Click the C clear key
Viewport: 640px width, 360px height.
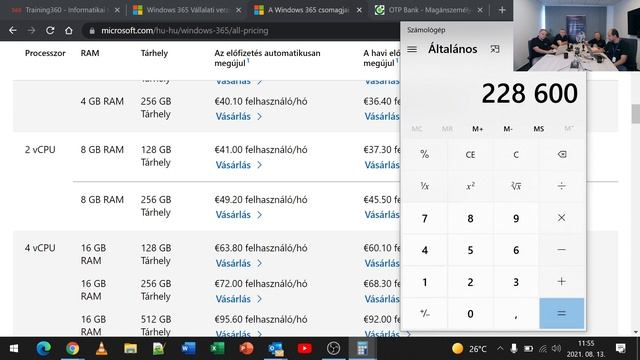click(516, 154)
